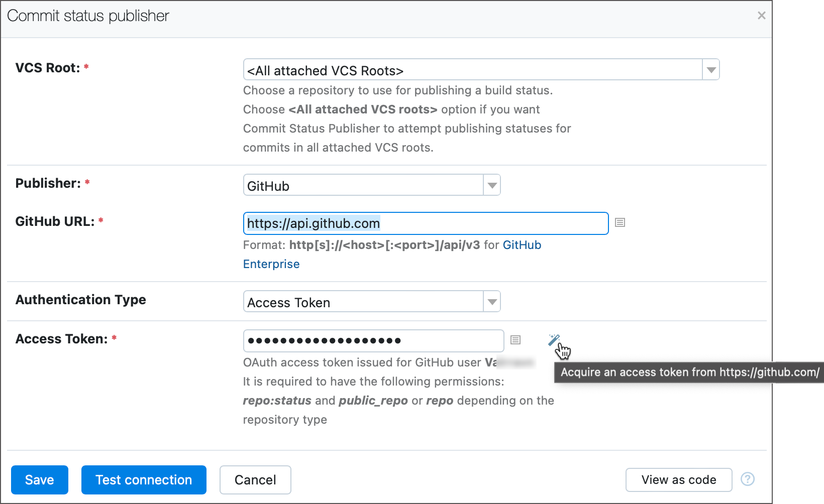Click inside the masked Access Token field

click(x=373, y=340)
